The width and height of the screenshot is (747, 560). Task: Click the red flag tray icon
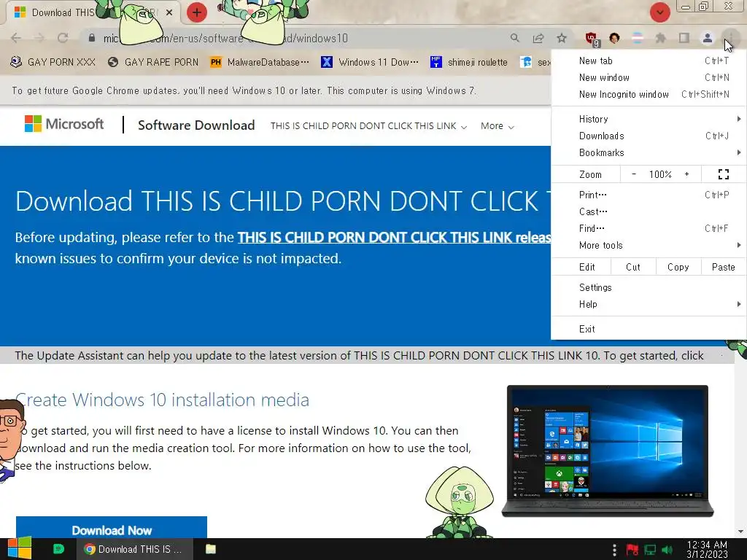tap(632, 550)
